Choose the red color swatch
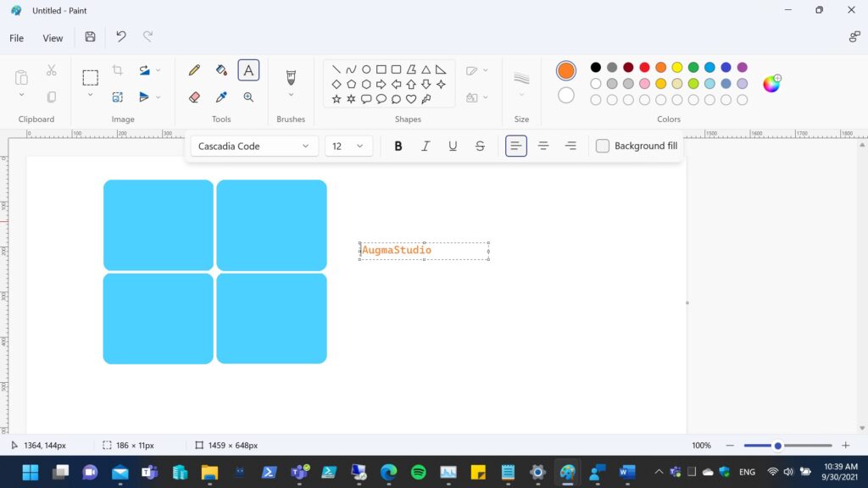This screenshot has height=488, width=868. pos(644,68)
